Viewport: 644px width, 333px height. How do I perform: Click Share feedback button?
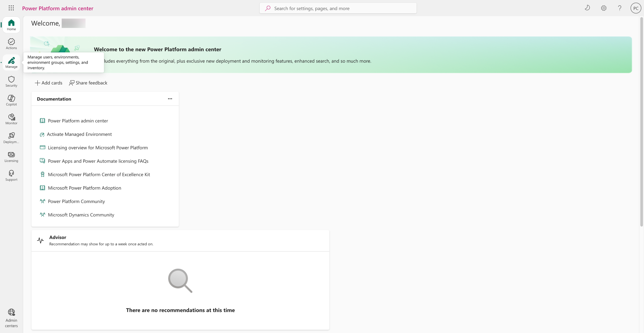click(x=88, y=83)
